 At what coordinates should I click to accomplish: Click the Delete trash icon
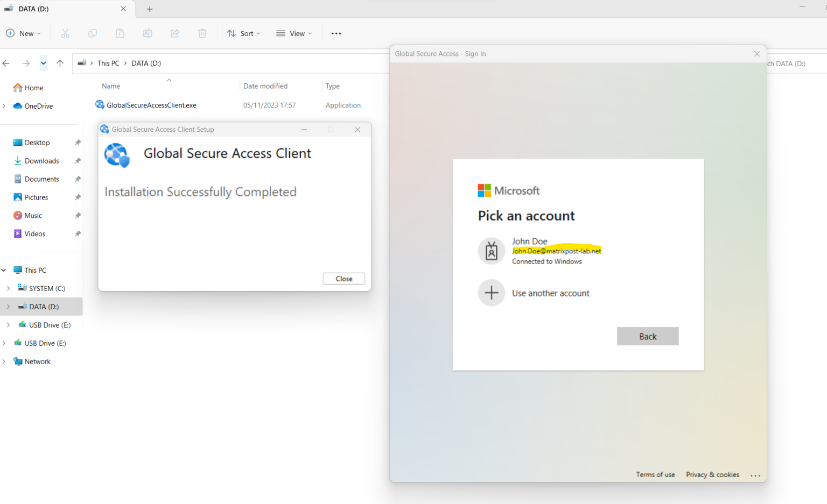tap(202, 33)
